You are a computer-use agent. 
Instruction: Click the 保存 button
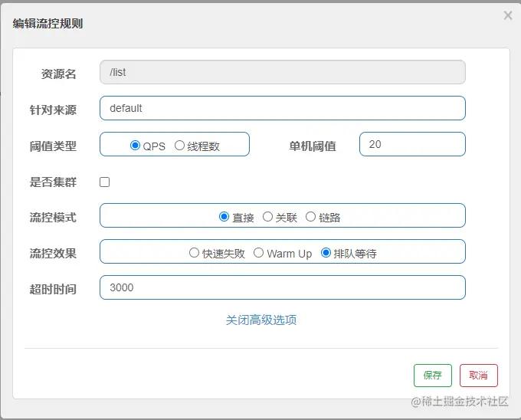point(433,376)
